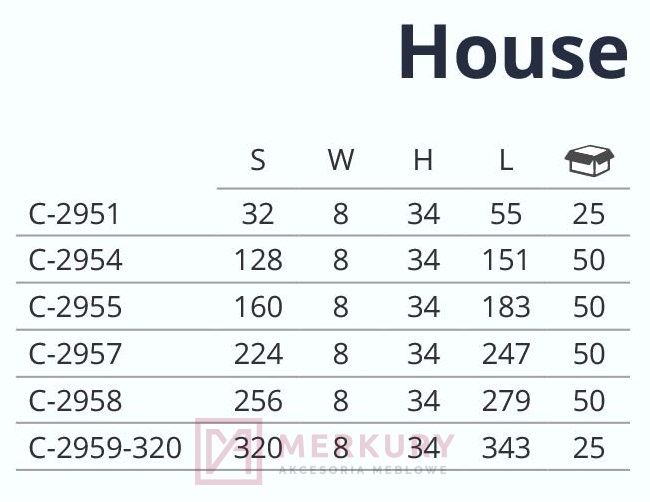Click the L value 183 cell
Screen dimensions: 650x502
[x=505, y=307]
